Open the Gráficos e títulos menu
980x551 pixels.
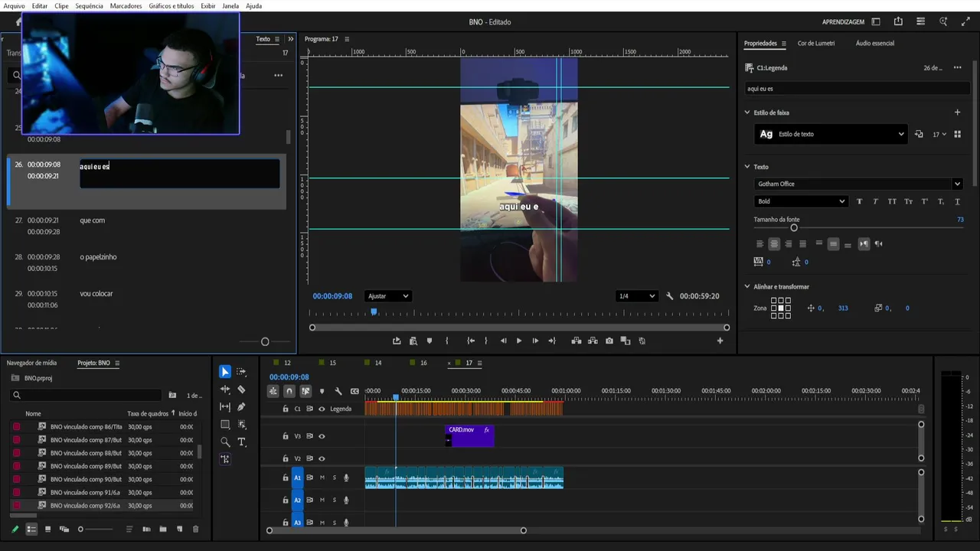point(171,6)
